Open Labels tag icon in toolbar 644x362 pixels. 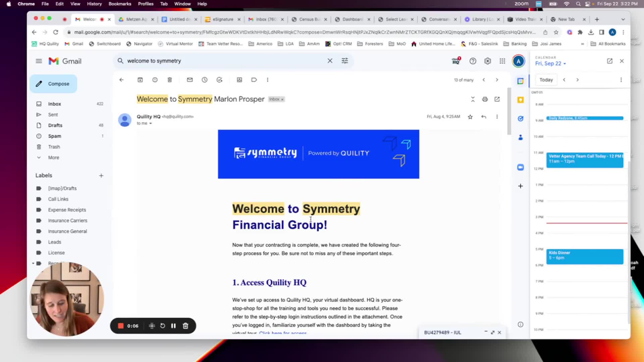coord(254,80)
